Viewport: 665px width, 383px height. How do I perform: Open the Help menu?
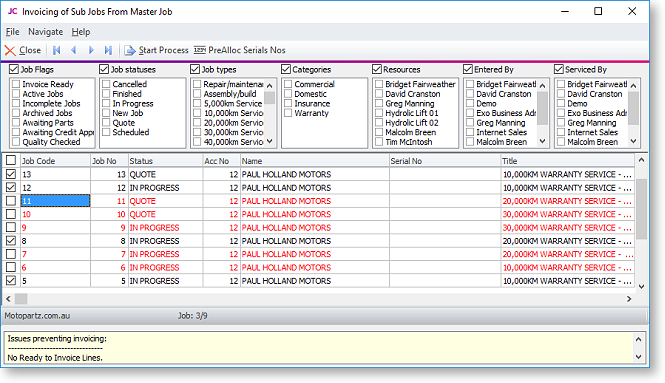pyautogui.click(x=81, y=32)
